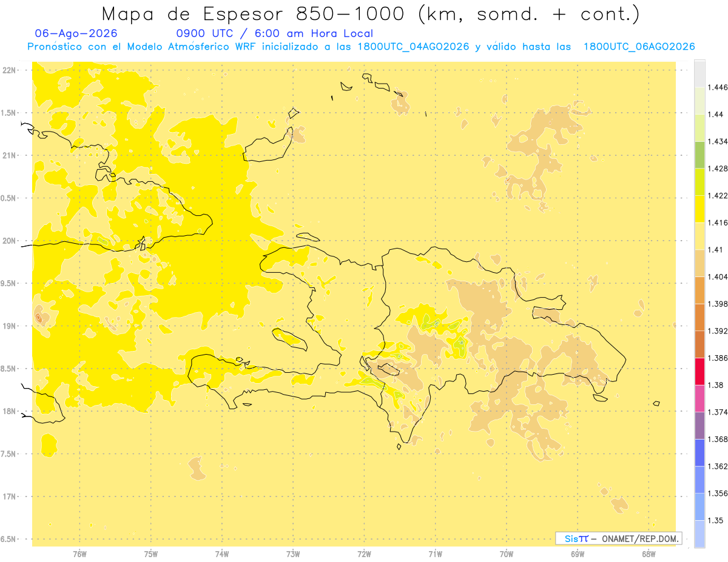Click the '22N' latitude label
Viewport: 728px width, 562px height.
click(10, 70)
